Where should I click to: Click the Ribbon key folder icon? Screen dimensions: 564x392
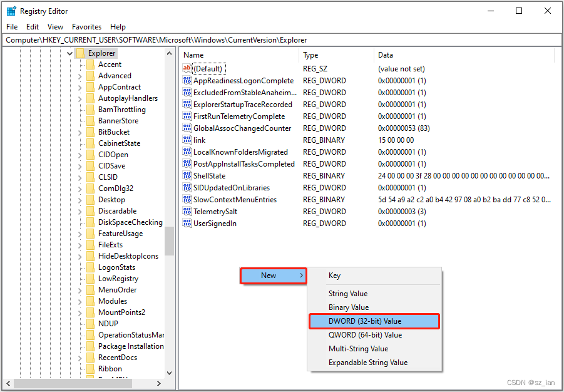point(90,369)
